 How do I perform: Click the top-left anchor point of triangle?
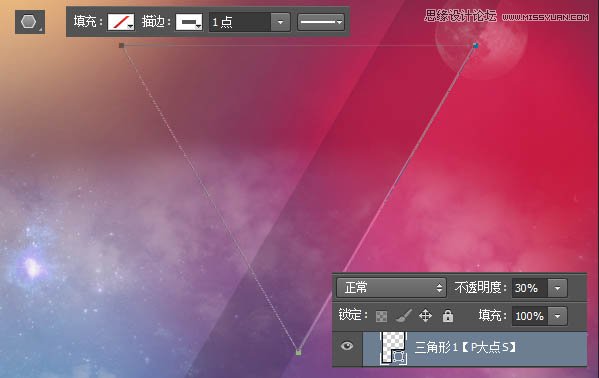121,45
